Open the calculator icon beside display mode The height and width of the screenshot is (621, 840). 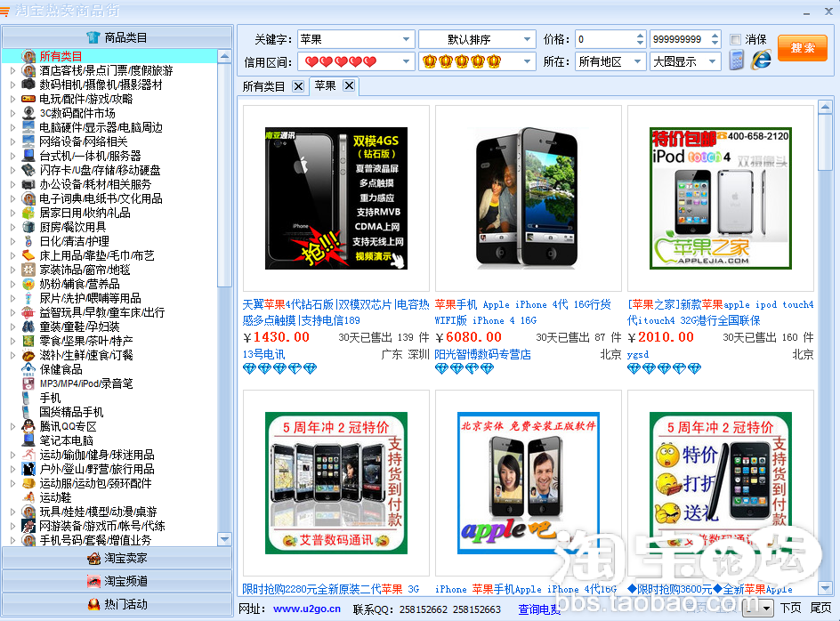[737, 60]
